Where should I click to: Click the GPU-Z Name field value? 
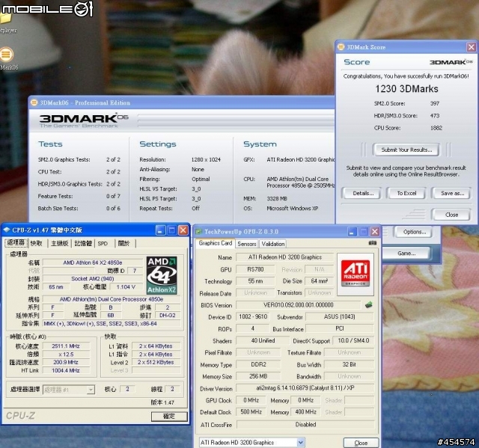[284, 257]
